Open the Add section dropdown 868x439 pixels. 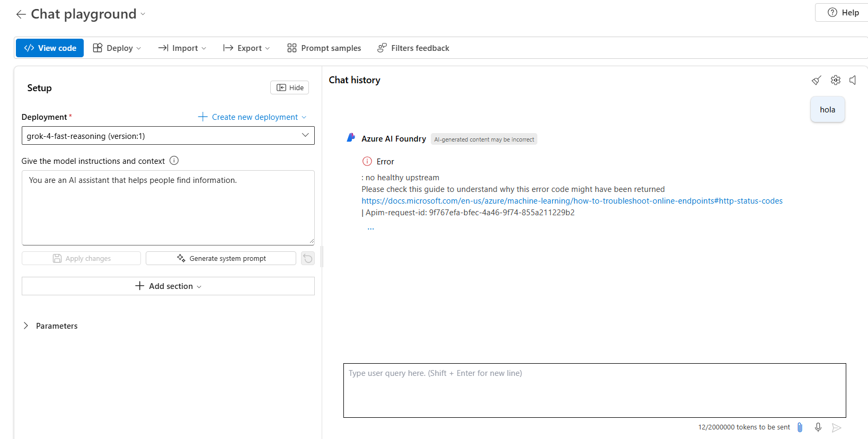(168, 286)
